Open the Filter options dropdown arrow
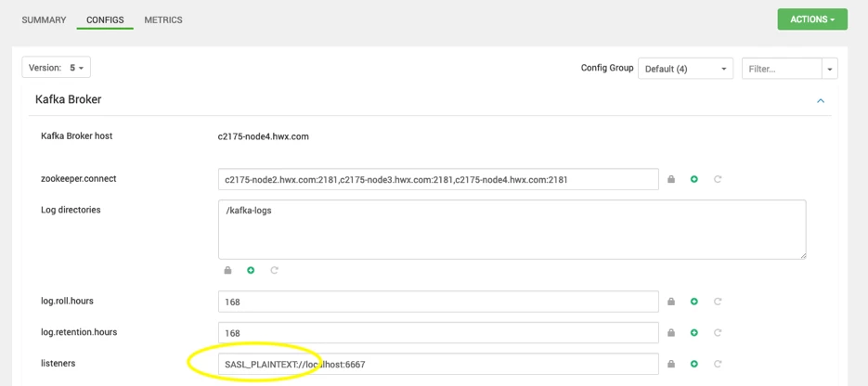The image size is (868, 386). 829,69
